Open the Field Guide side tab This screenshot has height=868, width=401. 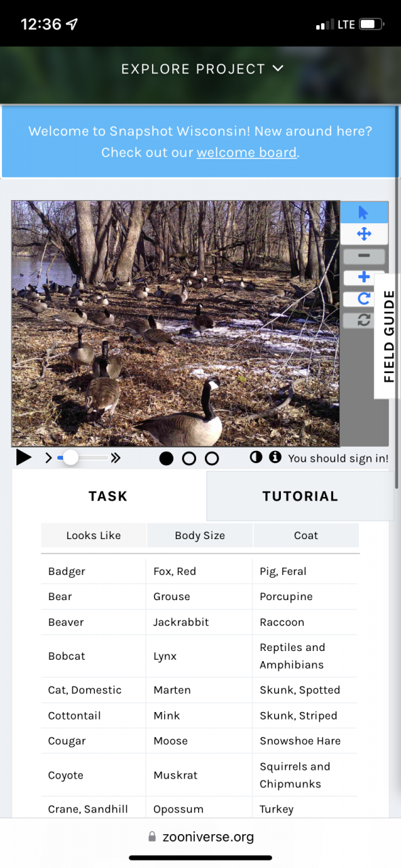pos(388,336)
